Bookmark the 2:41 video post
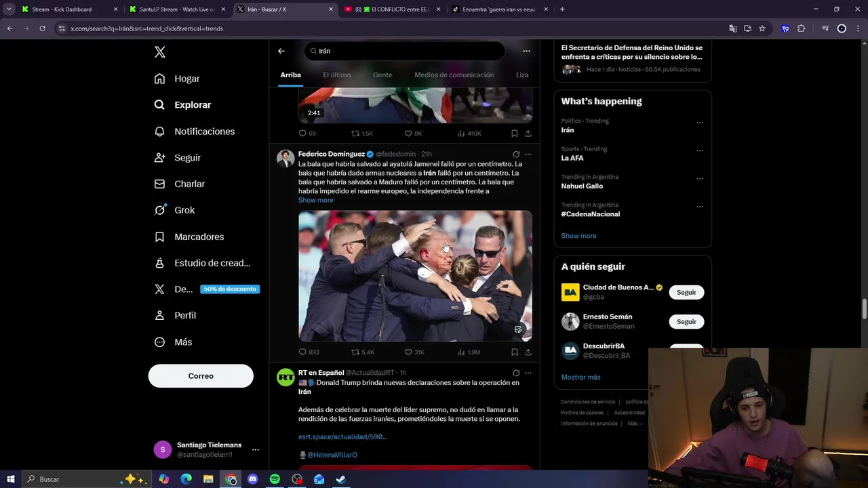The image size is (868, 488). pos(515,134)
